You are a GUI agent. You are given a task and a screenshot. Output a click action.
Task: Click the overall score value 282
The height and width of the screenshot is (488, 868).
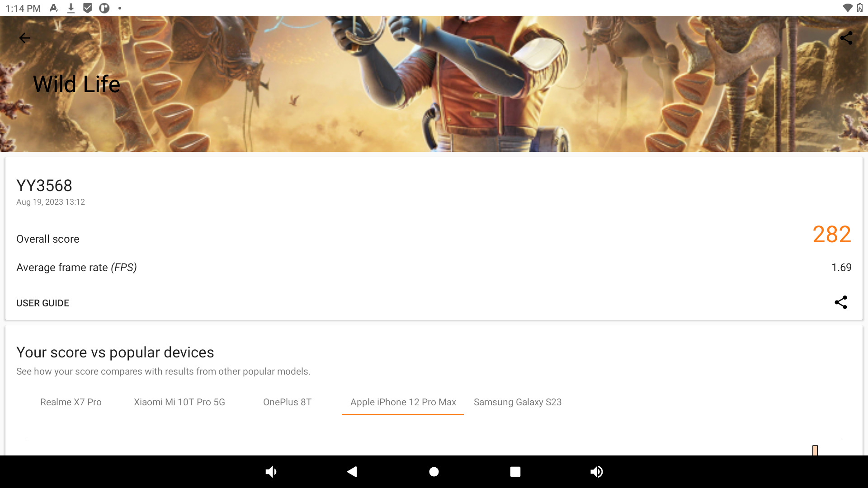tap(832, 235)
